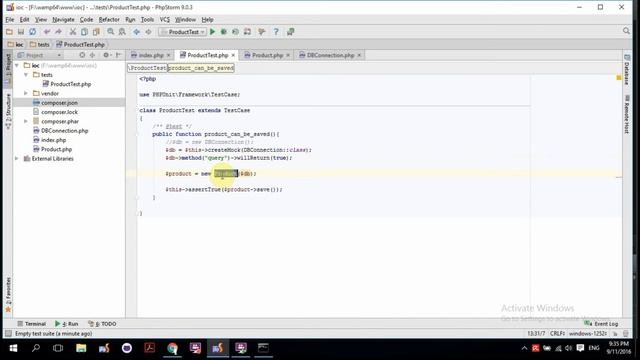Click the Find magnifier toolbar icon
640x360 pixels.
point(111,32)
